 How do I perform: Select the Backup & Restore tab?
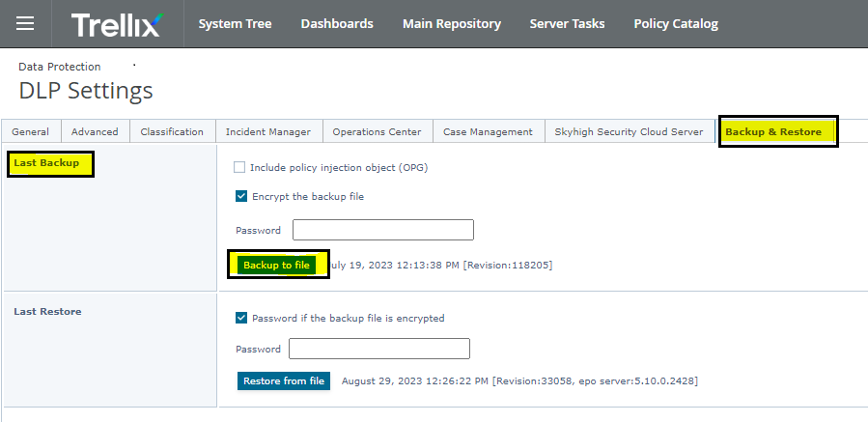(x=773, y=131)
